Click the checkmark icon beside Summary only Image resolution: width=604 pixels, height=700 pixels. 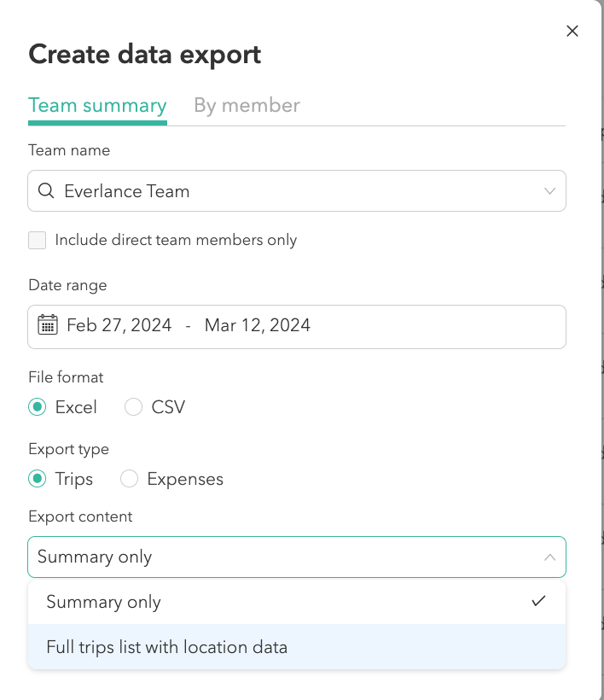click(x=538, y=601)
